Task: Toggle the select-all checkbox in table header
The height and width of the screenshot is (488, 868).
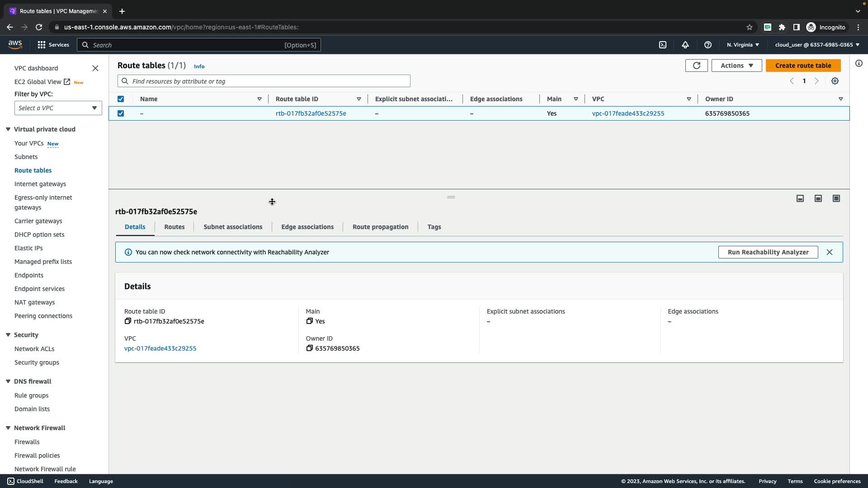Action: [121, 99]
